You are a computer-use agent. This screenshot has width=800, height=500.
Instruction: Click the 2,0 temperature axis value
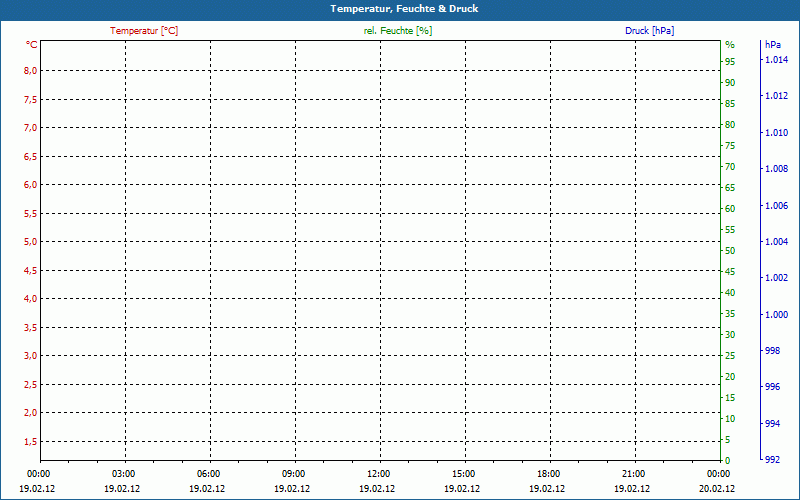tap(31, 412)
